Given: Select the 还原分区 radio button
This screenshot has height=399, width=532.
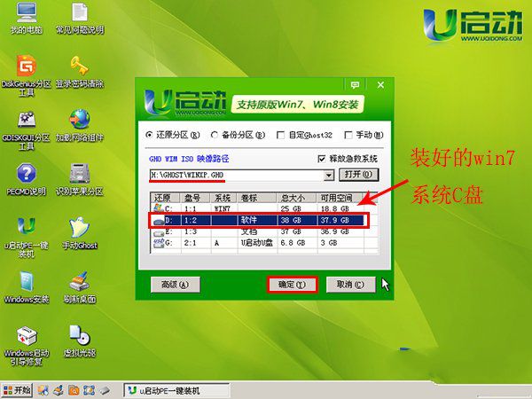Looking at the screenshot, I should [150, 136].
